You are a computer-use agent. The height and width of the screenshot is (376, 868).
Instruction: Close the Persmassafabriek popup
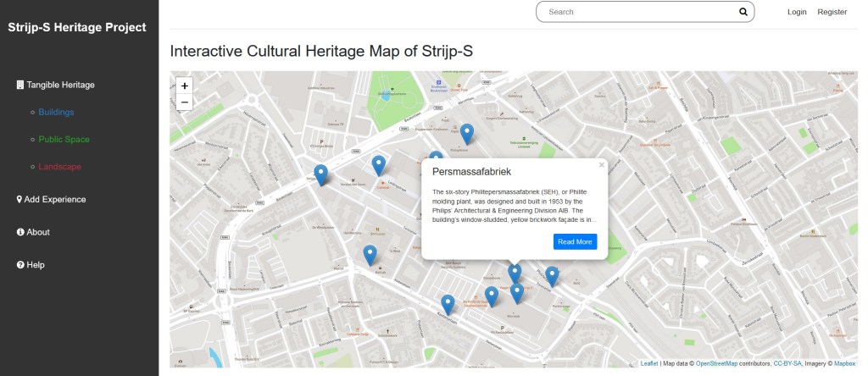point(602,165)
